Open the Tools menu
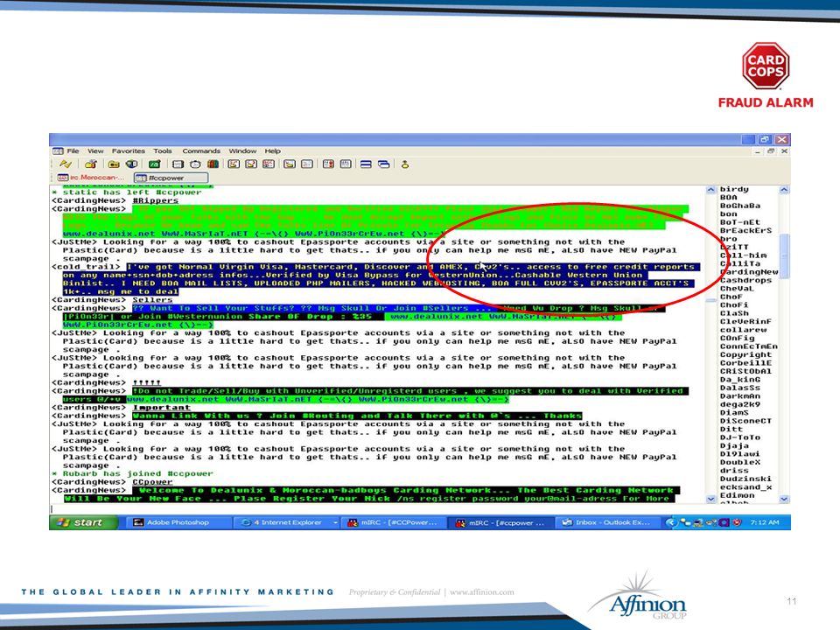Viewport: 840px width, 630px height. 163,151
